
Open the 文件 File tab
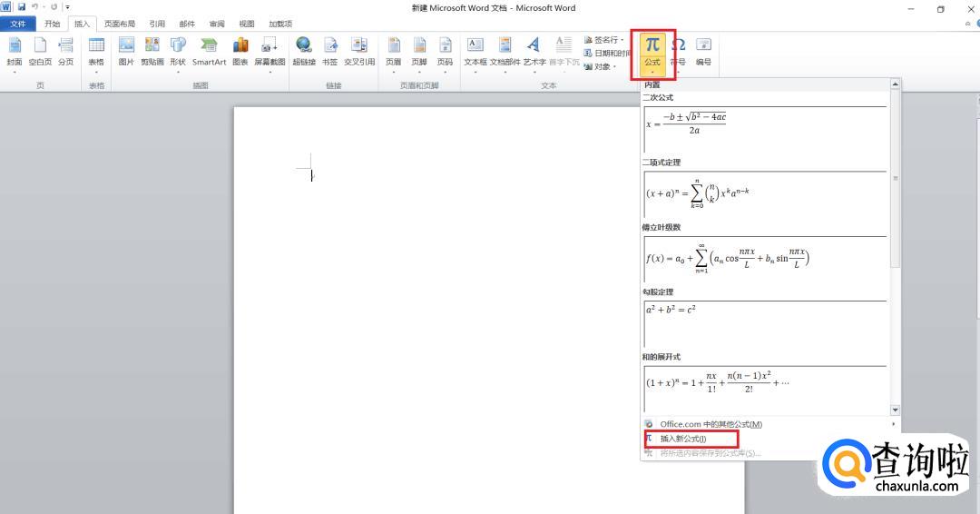coord(18,24)
